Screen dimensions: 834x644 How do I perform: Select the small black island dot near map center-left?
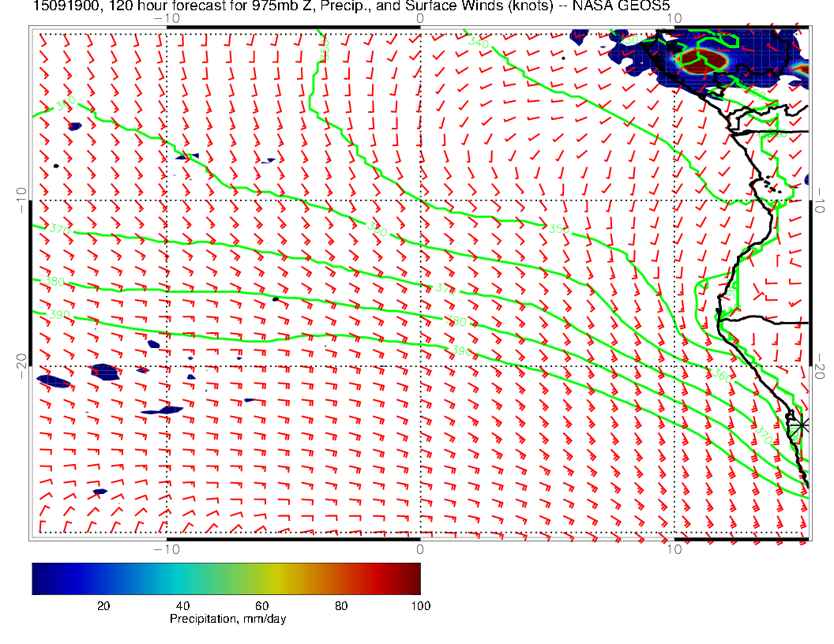pos(276,298)
